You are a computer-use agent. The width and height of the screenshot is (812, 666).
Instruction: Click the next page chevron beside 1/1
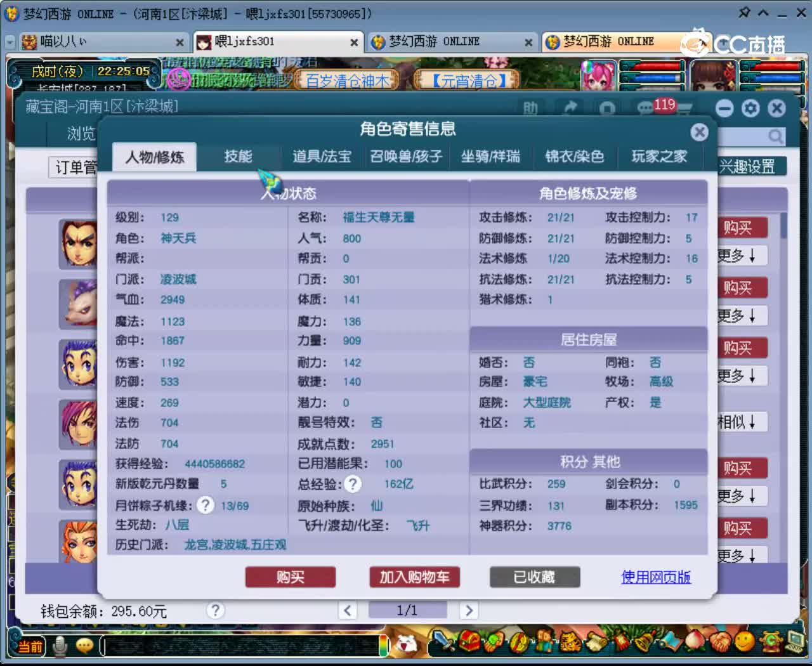[469, 610]
